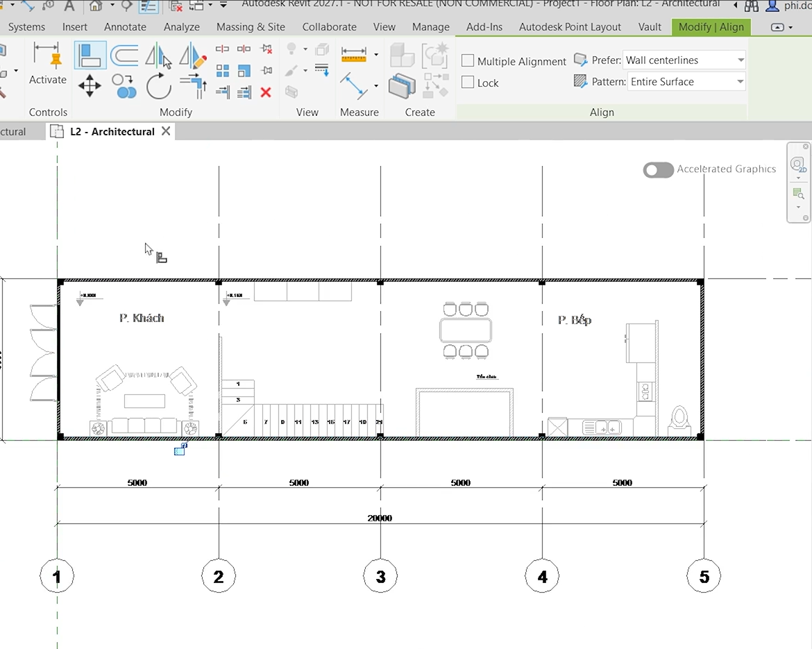Open the Vault ribbon tab
The width and height of the screenshot is (812, 649).
coord(650,27)
